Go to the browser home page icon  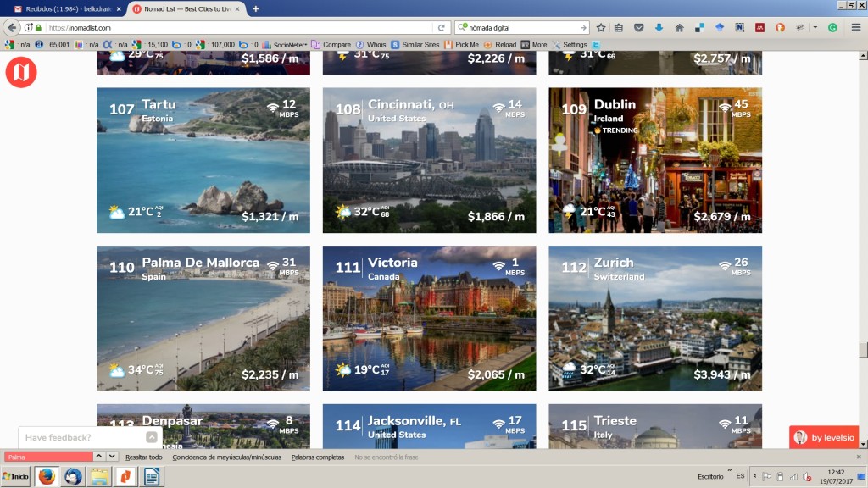coord(679,28)
